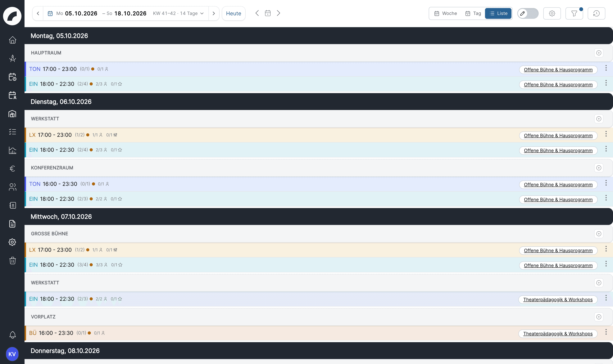Open the building rooms sidebar icon
Viewport: 613px width, 364px height.
(12, 114)
